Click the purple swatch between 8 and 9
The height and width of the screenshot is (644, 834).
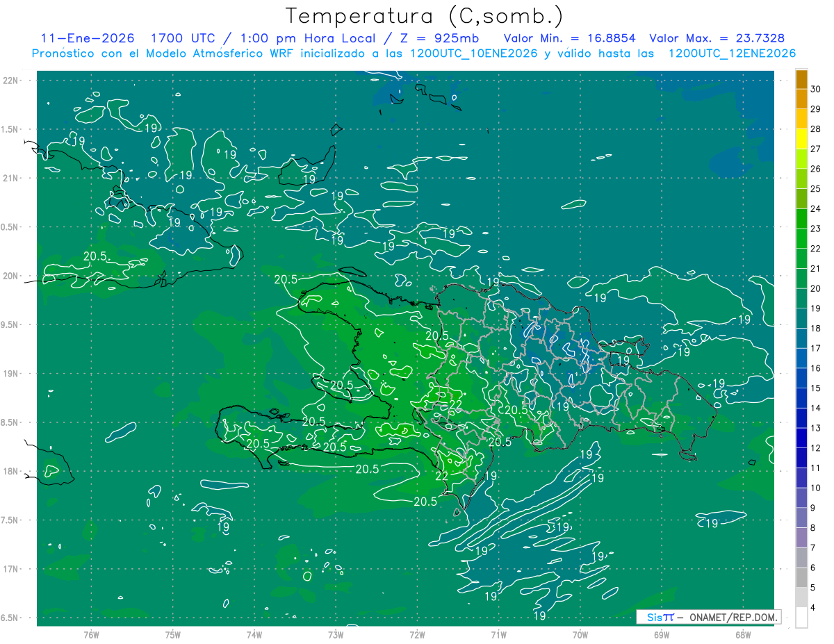pyautogui.click(x=802, y=519)
